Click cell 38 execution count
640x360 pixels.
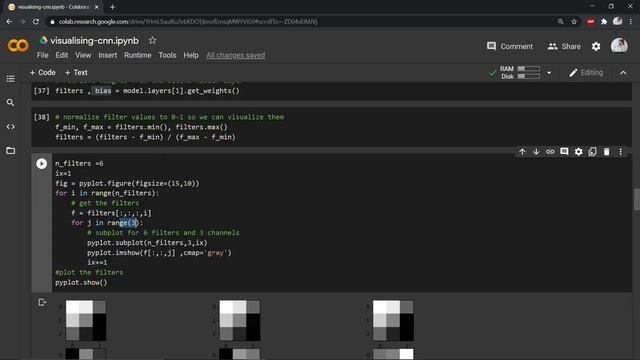click(x=41, y=117)
